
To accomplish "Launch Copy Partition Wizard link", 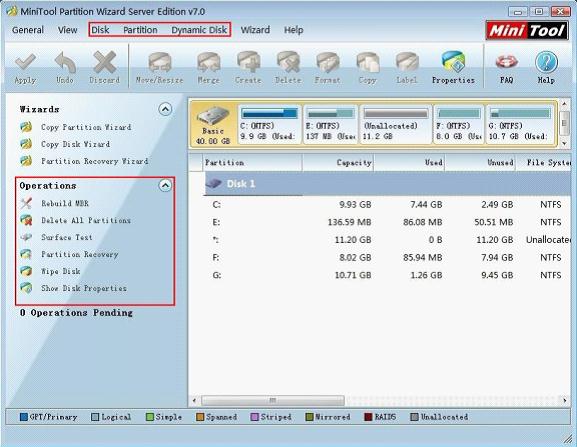I will click(x=86, y=127).
